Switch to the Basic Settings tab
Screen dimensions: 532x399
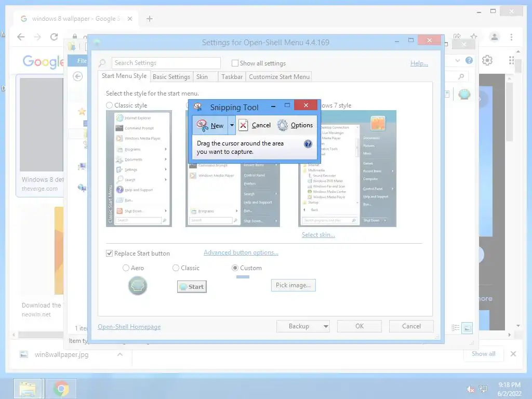click(x=171, y=77)
